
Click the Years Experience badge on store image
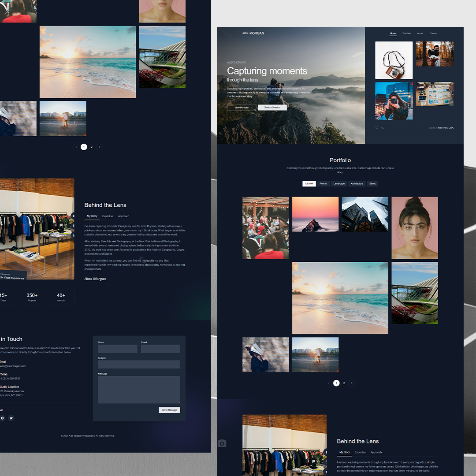(13, 276)
